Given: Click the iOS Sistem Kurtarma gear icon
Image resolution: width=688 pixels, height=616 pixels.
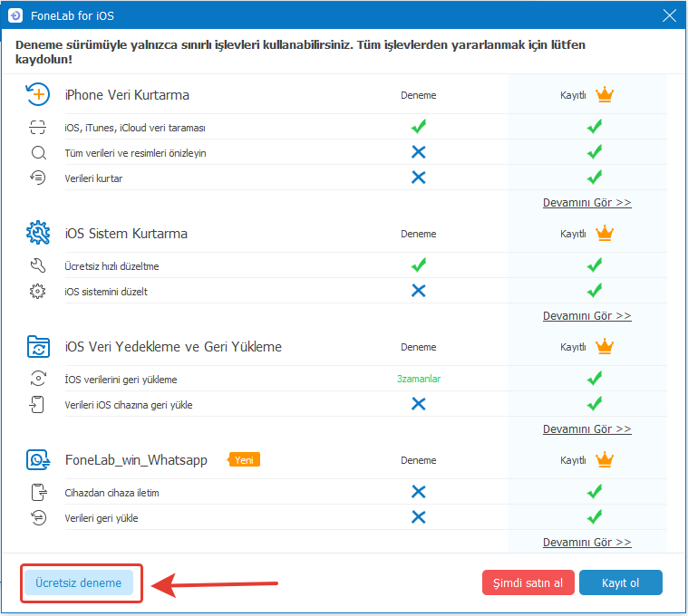Looking at the screenshot, I should pos(38,233).
